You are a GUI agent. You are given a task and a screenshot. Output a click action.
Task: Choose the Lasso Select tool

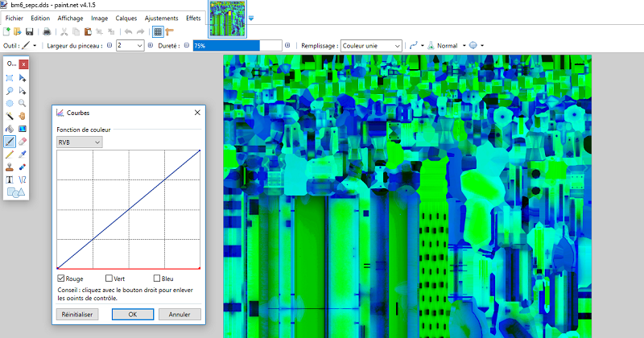[10, 91]
